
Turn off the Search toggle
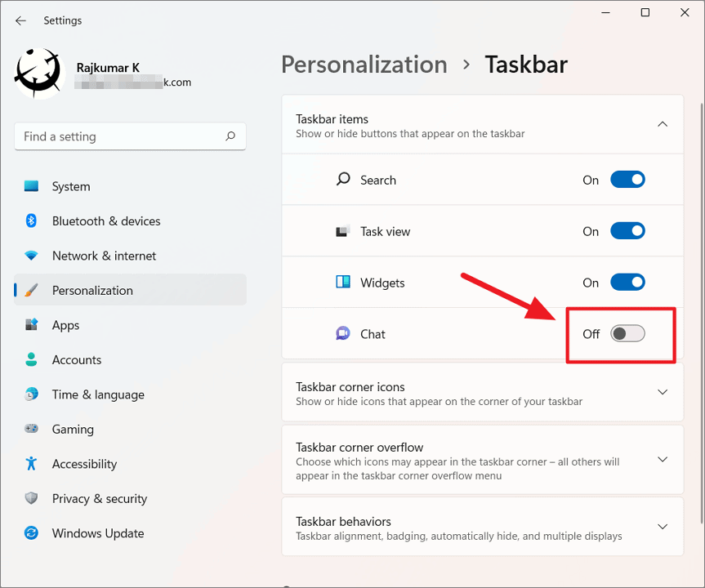627,180
